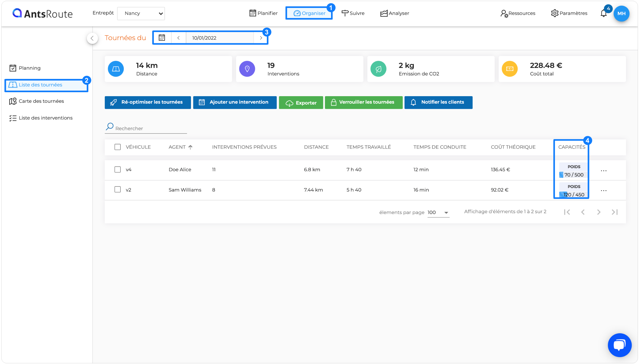Go to next page of results
Viewport: 639px width, 364px height.
click(599, 212)
